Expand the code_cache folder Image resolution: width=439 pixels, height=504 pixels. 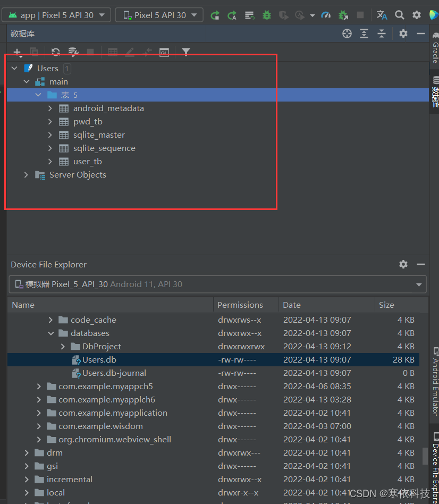pos(50,320)
